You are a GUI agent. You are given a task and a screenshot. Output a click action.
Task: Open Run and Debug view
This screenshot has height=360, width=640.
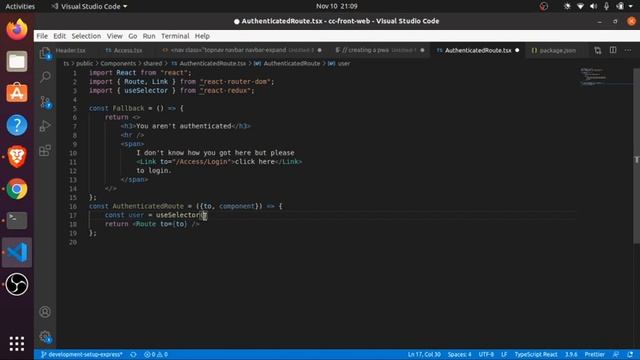pos(45,126)
